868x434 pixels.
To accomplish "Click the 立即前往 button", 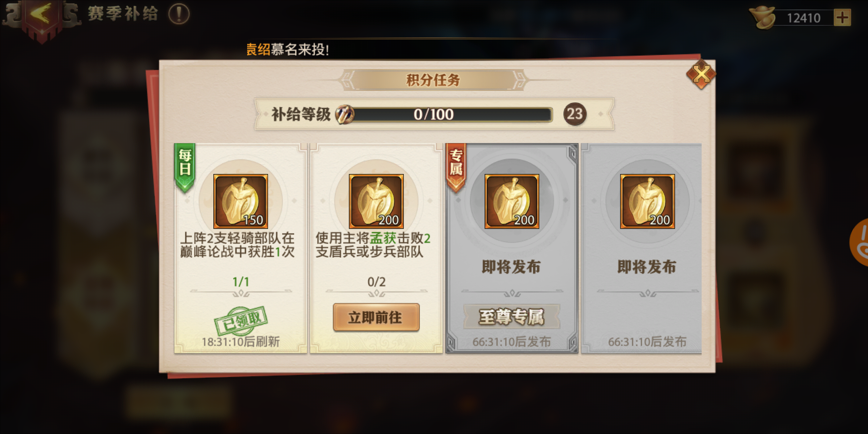I will (x=376, y=317).
